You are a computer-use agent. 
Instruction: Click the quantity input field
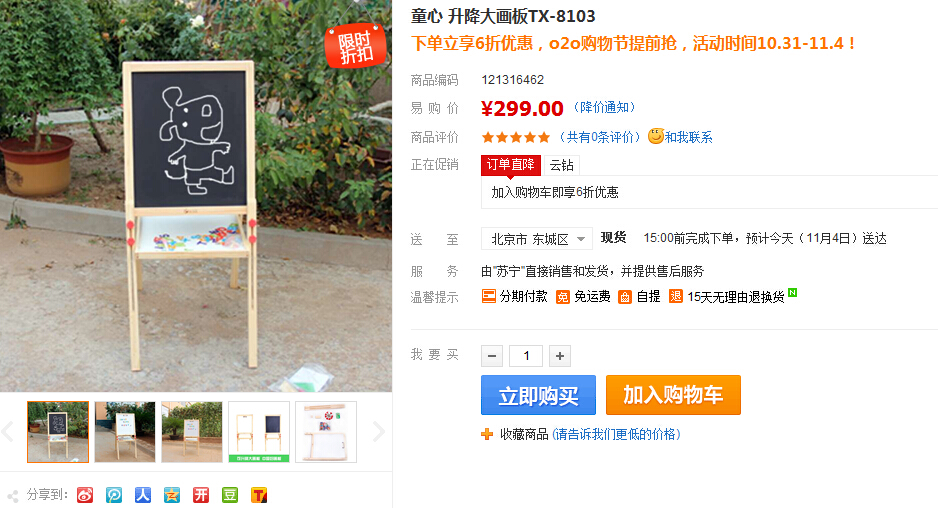(x=526, y=356)
